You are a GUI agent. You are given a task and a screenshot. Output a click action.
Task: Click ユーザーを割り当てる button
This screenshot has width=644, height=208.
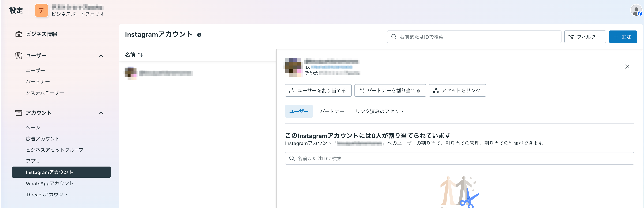[x=318, y=90]
